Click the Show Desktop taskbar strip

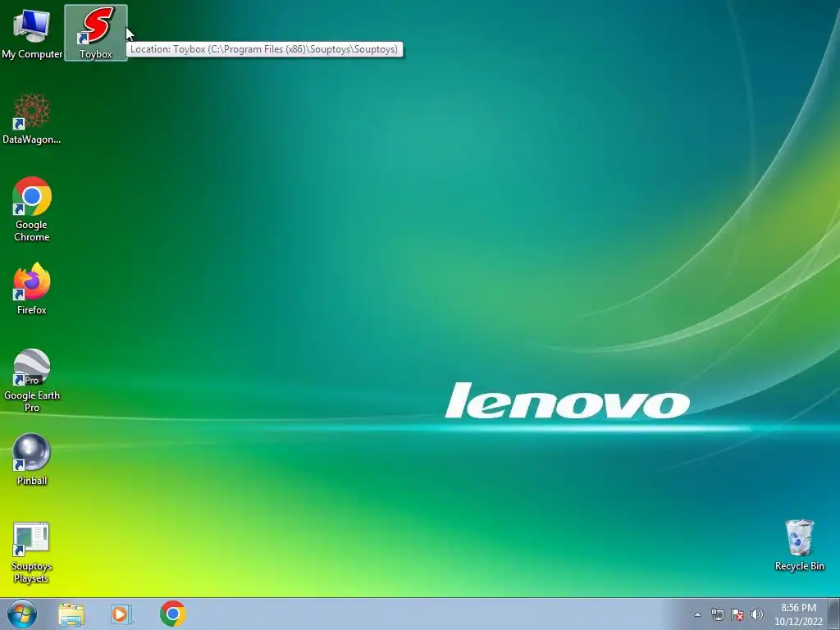[834, 614]
